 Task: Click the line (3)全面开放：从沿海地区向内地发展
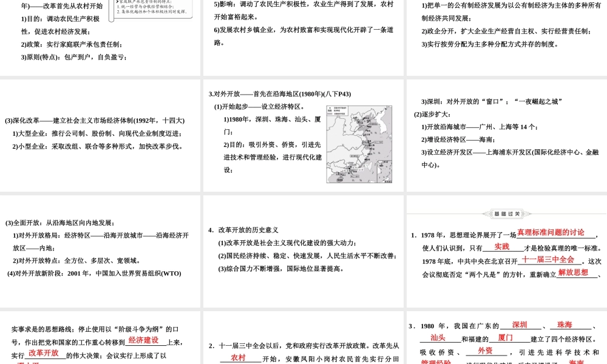coord(60,223)
